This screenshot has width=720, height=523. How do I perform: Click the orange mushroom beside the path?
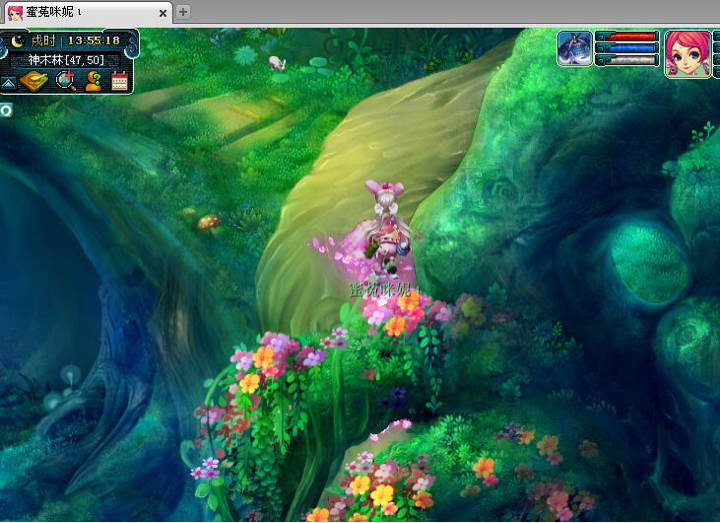coord(209,223)
